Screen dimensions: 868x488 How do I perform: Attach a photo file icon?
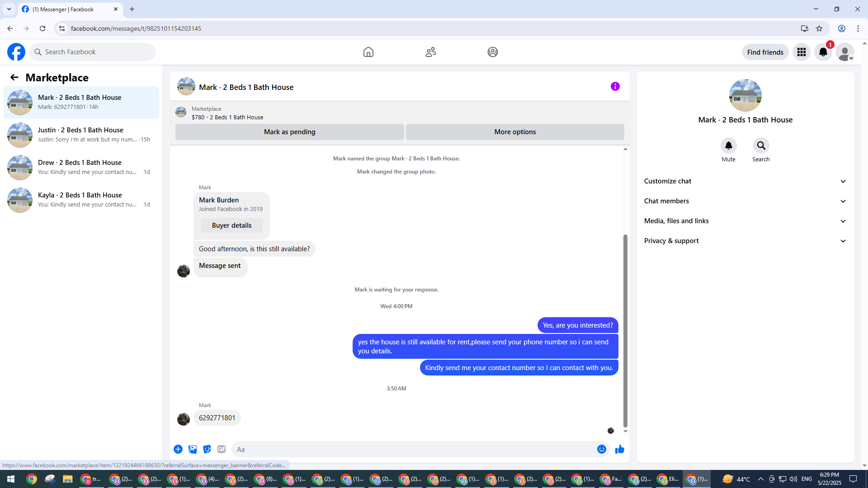coord(193,449)
